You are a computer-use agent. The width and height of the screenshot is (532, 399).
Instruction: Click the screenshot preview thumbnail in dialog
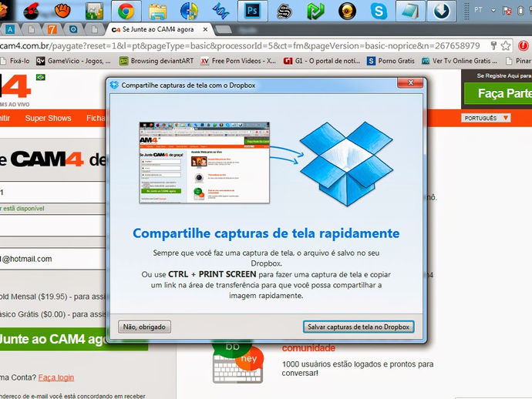click(x=204, y=163)
